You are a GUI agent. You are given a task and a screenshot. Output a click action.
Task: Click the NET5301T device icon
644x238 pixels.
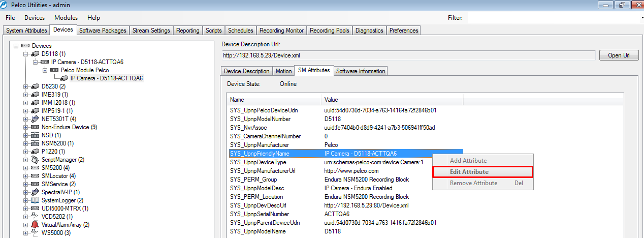click(x=35, y=119)
